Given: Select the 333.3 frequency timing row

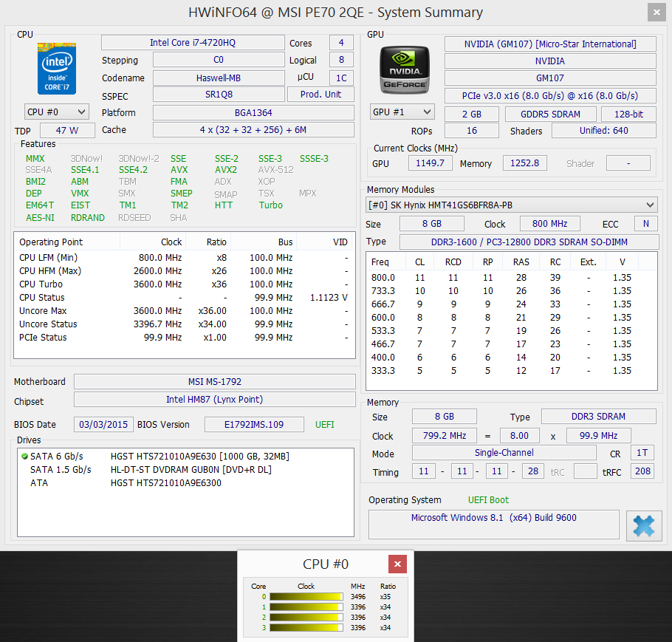Looking at the screenshot, I should (511, 371).
